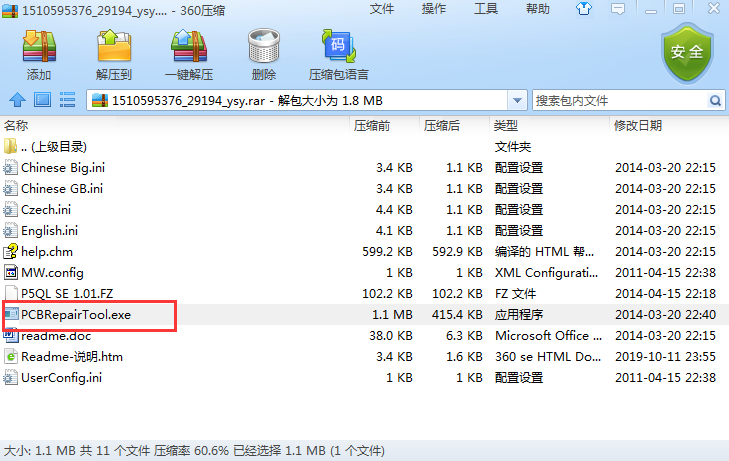729x461 pixels.
Task: Open the 工具 (Tools) menu
Action: tap(486, 8)
